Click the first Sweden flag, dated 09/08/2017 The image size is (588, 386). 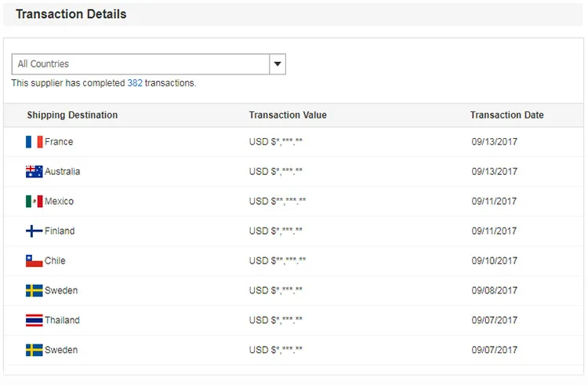34,291
